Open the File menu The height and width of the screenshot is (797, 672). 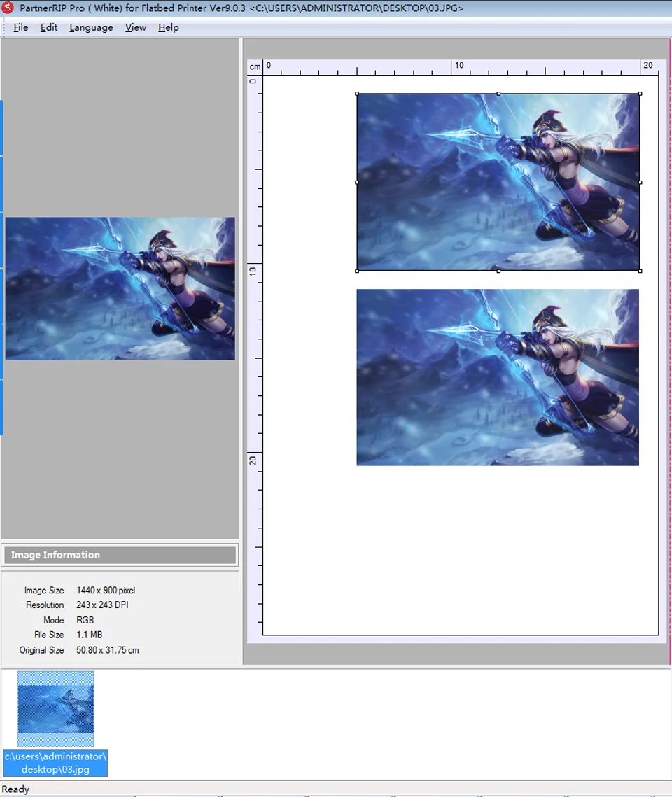coord(21,27)
